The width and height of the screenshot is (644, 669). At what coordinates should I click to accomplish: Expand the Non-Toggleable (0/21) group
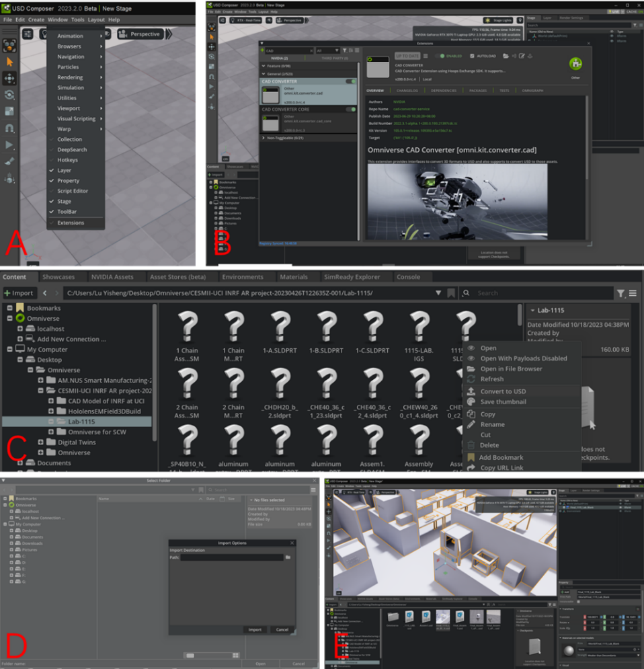tap(263, 138)
